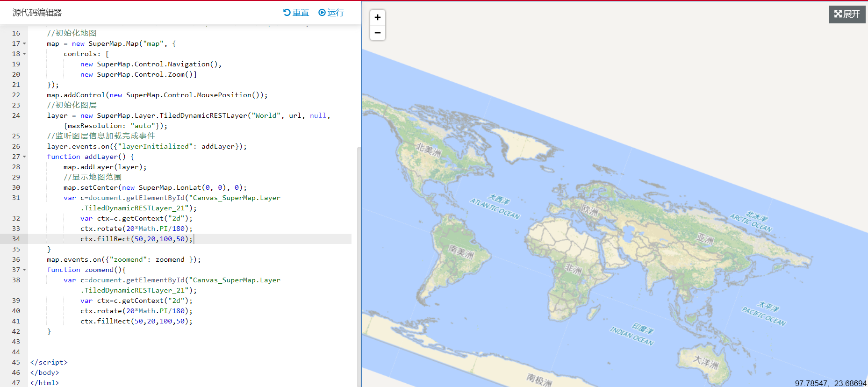The width and height of the screenshot is (868, 387).
Task: Click map.addLayer(layer) on line 28
Action: click(x=105, y=167)
